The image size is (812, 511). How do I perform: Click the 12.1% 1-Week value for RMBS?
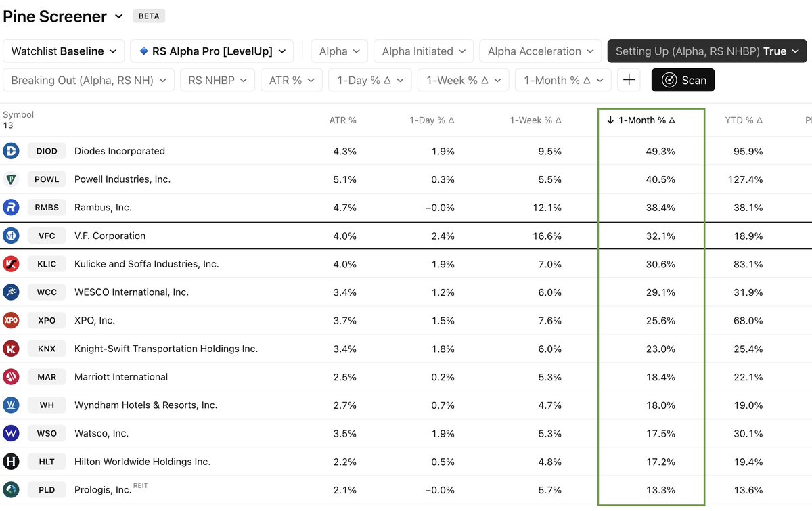(x=547, y=208)
